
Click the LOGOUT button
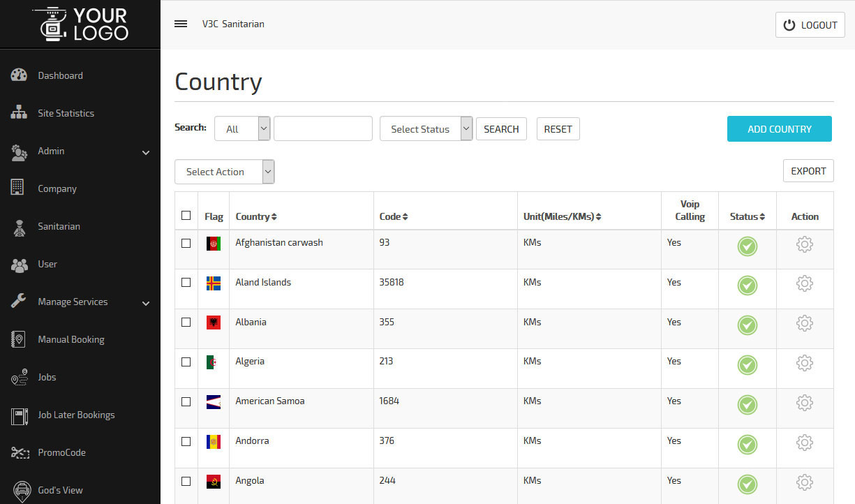tap(810, 24)
